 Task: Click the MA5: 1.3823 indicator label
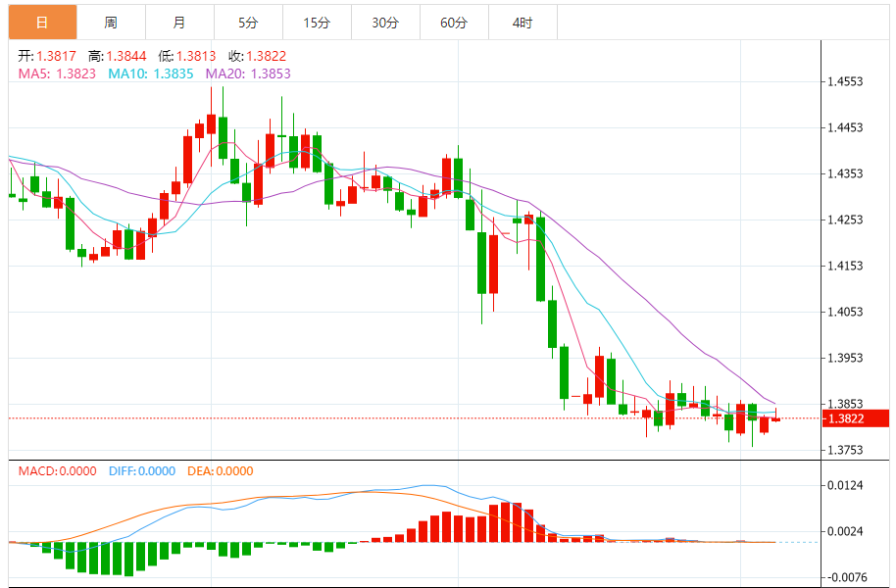[x=57, y=73]
